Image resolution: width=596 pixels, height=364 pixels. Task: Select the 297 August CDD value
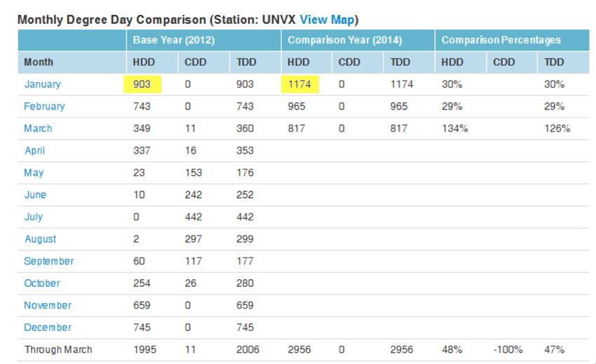tap(193, 239)
